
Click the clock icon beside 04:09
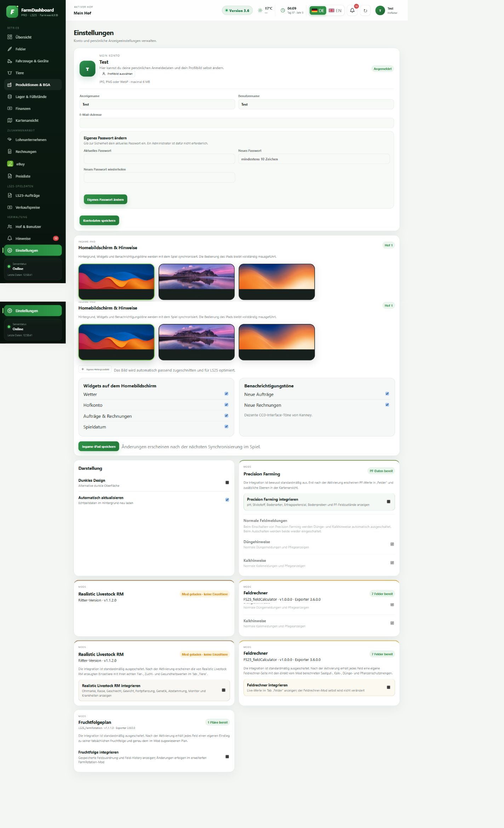[x=283, y=11]
